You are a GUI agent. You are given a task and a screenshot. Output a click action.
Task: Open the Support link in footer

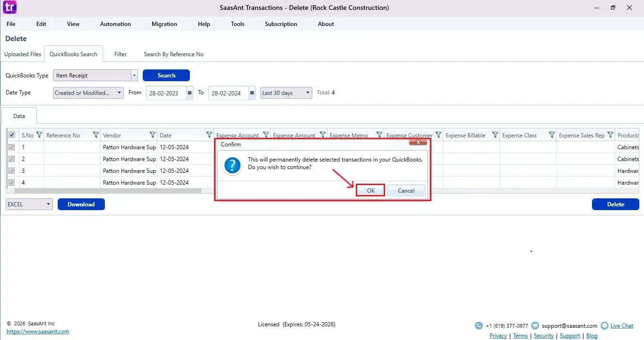[x=570, y=336]
